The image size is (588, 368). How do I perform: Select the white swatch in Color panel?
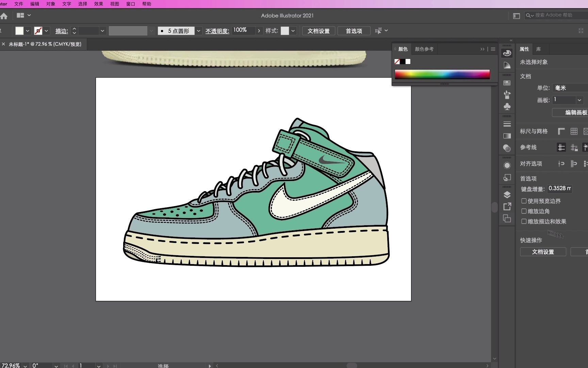408,62
